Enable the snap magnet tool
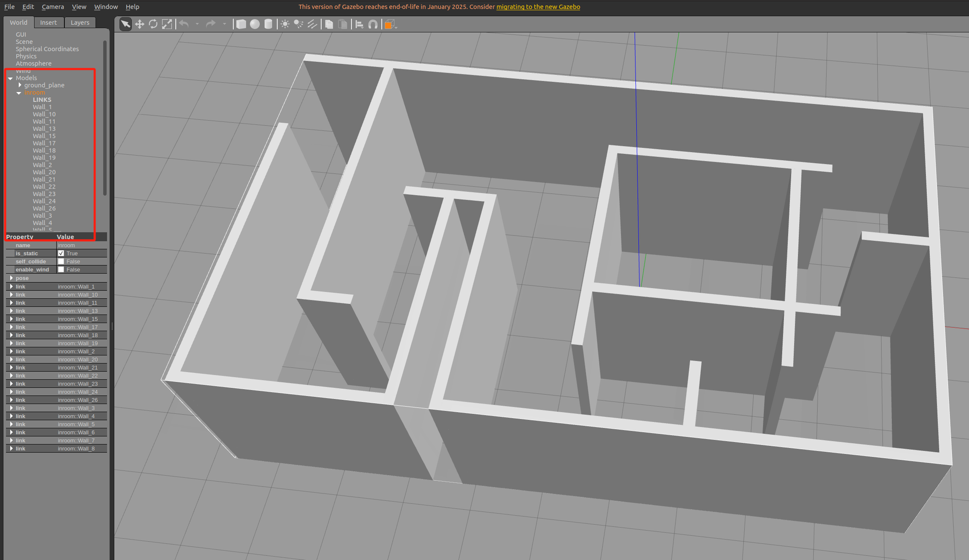The height and width of the screenshot is (560, 969). click(x=373, y=24)
